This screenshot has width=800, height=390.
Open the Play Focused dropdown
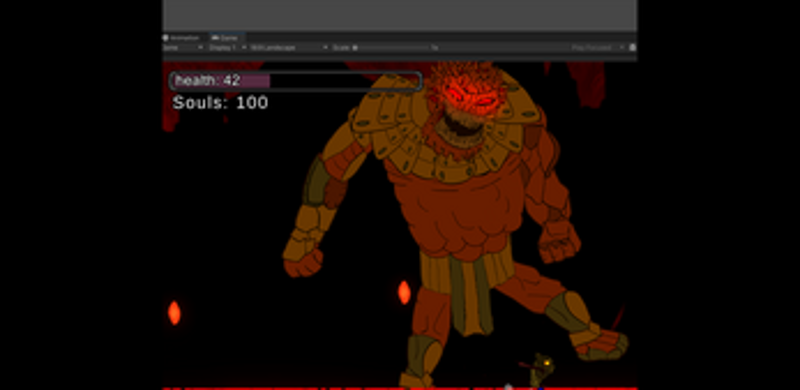coord(598,47)
